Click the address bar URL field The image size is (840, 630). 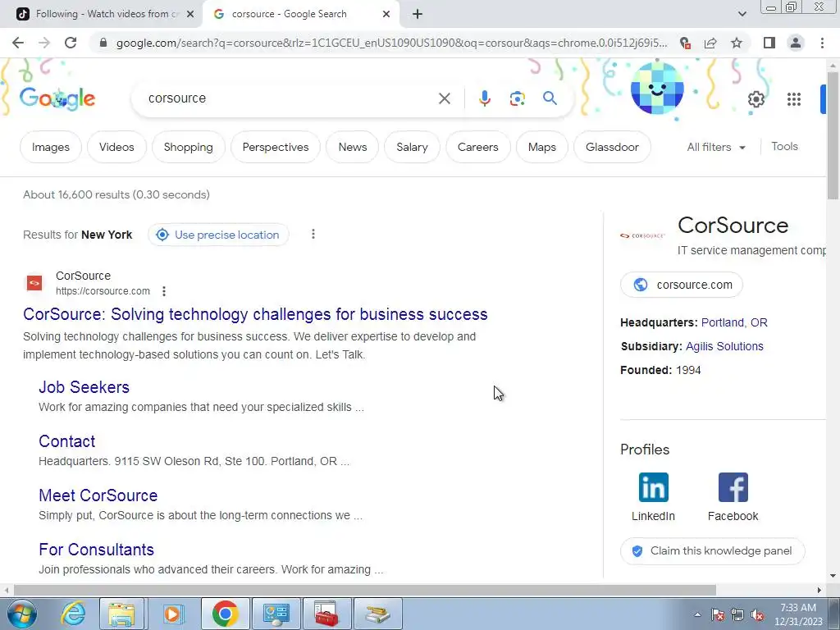pyautogui.click(x=391, y=43)
